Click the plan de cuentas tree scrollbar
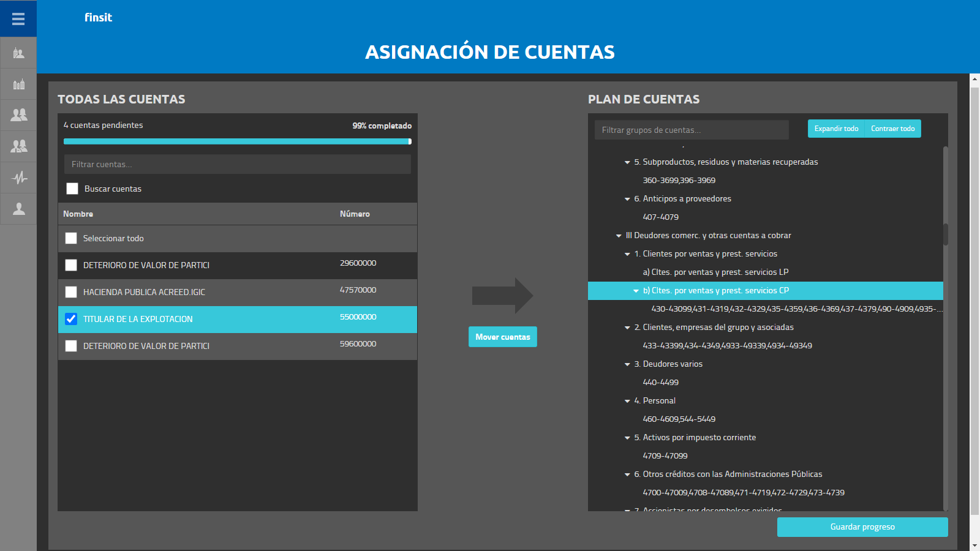The height and width of the screenshot is (551, 980). [x=946, y=234]
